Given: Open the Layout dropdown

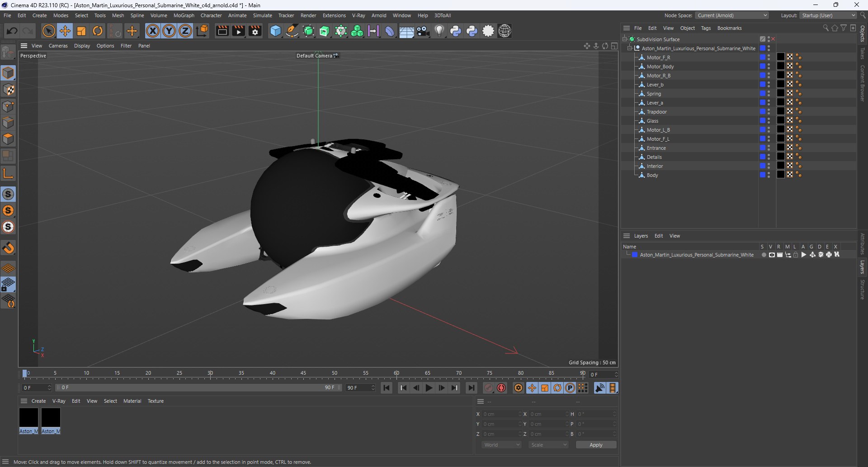Looking at the screenshot, I should 828,15.
